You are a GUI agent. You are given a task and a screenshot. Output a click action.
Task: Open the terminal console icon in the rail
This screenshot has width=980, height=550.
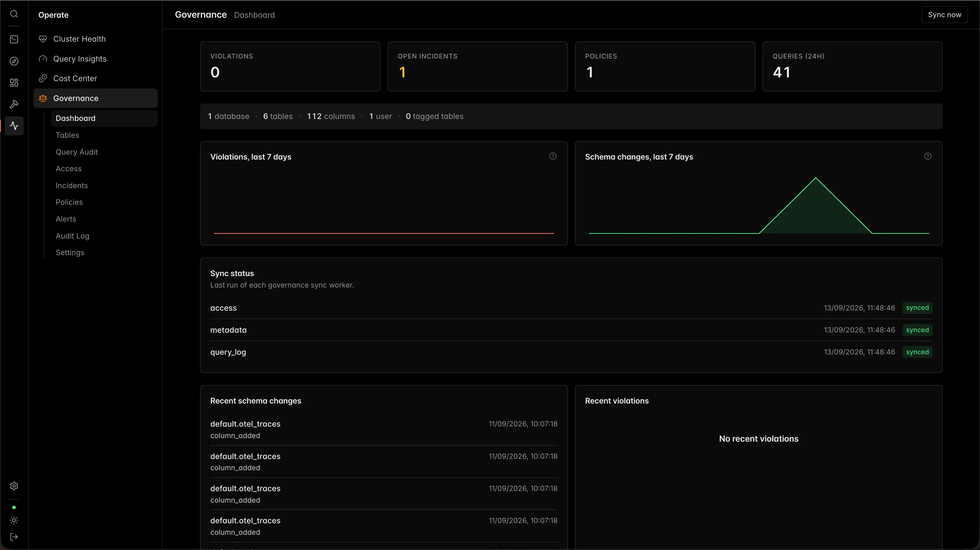pos(14,39)
